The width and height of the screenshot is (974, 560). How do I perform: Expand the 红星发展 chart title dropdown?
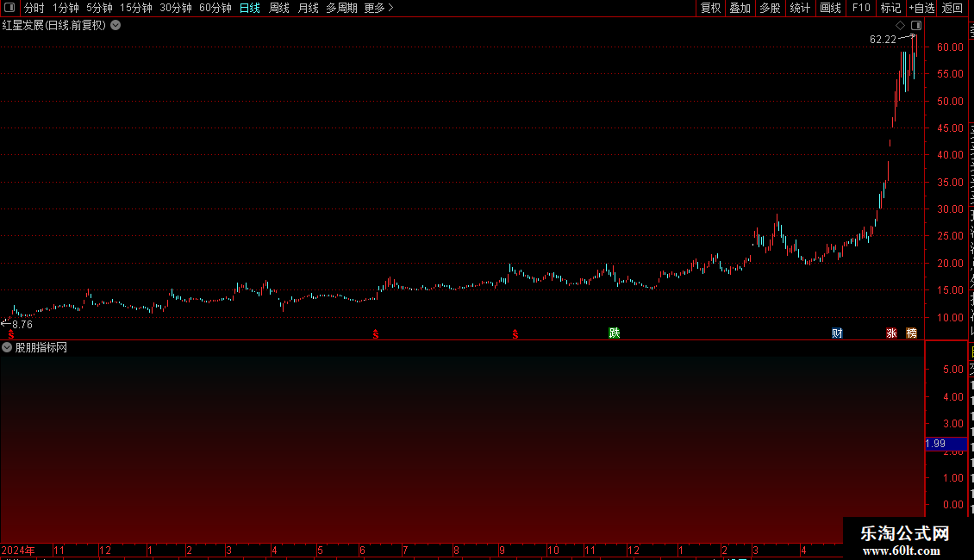point(116,26)
